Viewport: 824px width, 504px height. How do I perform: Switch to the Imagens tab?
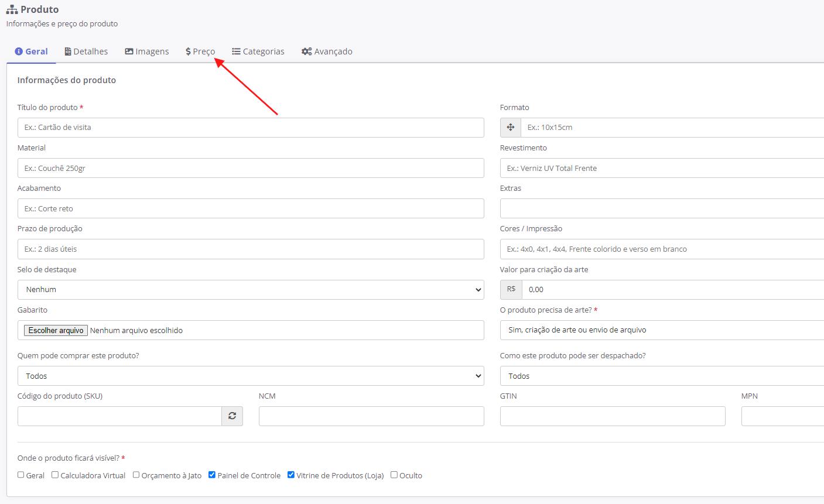[147, 52]
